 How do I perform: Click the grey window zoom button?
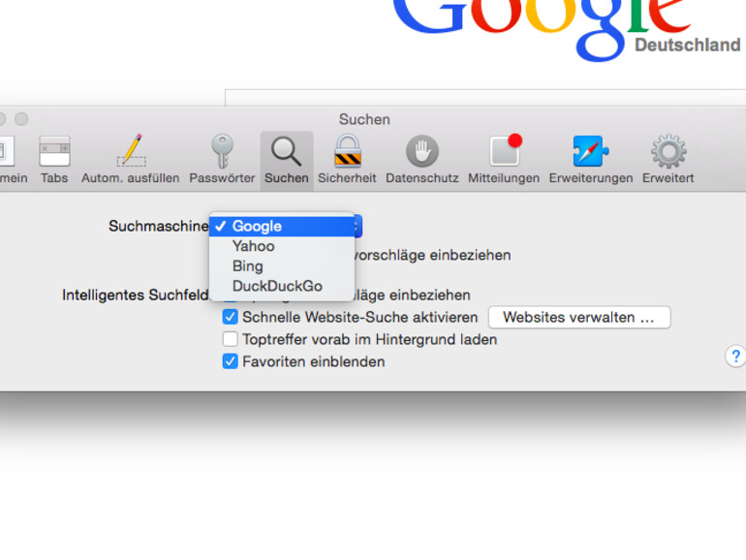21,118
